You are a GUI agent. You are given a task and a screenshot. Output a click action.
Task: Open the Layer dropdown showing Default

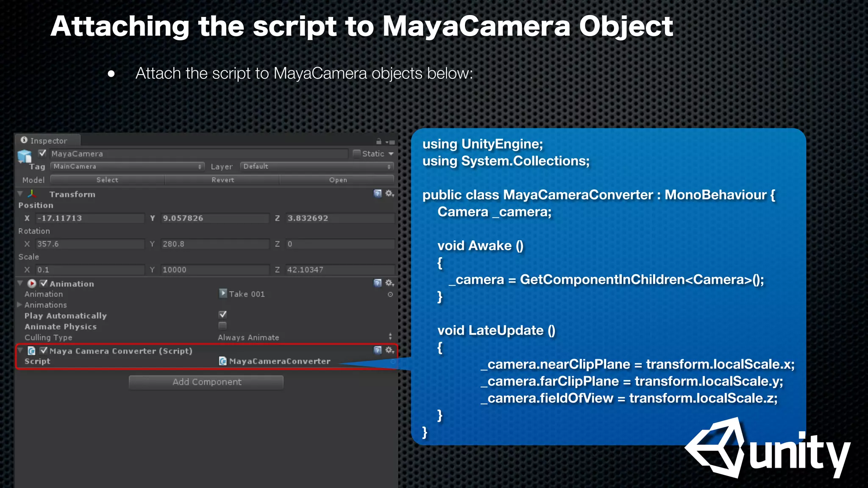click(x=317, y=166)
